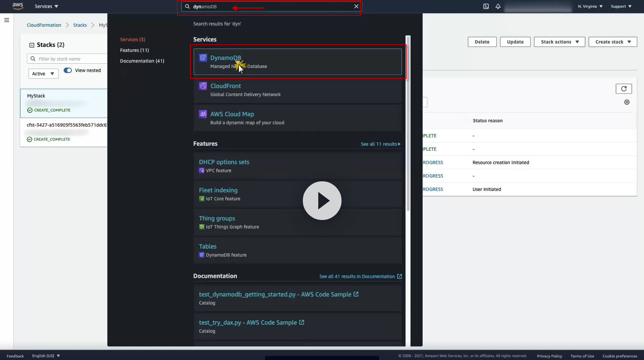Click the DynamoDB service icon

pos(203,58)
